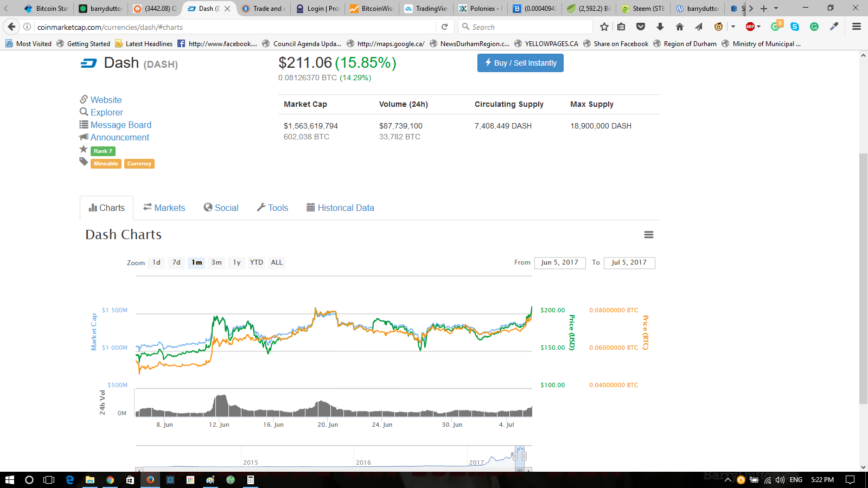Open the Dash Website link

click(106, 100)
